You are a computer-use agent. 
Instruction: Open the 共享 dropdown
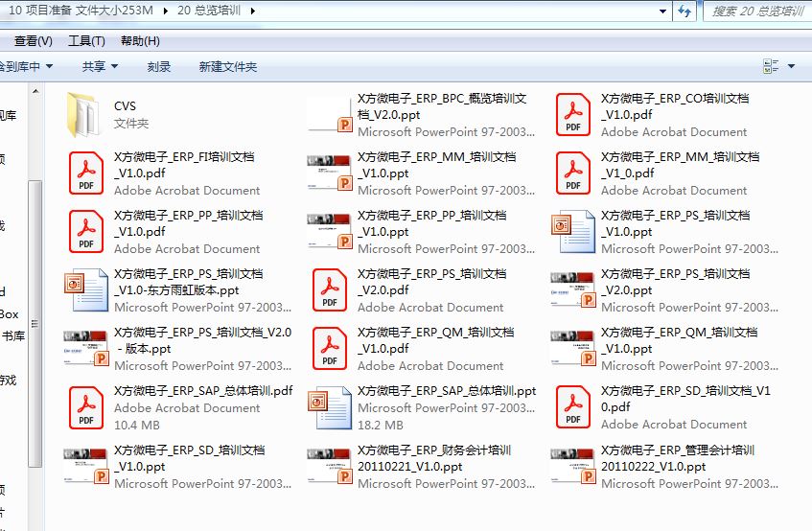100,66
